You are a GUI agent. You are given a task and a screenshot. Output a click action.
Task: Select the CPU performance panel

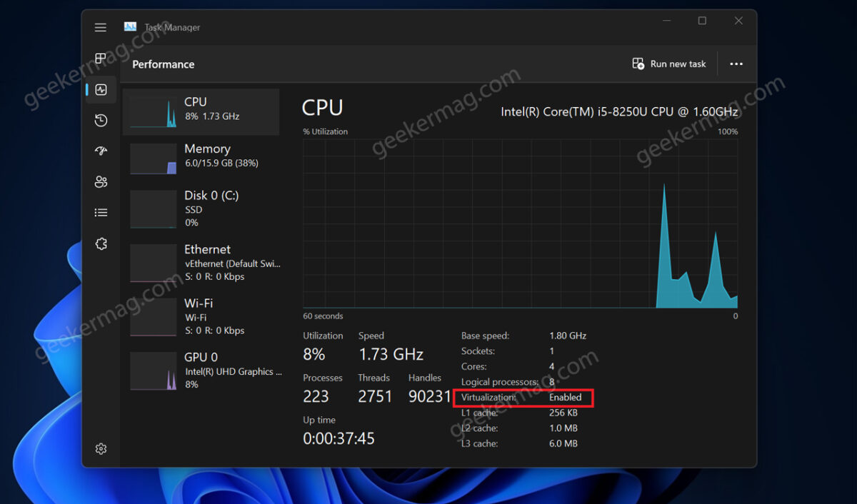(x=201, y=111)
